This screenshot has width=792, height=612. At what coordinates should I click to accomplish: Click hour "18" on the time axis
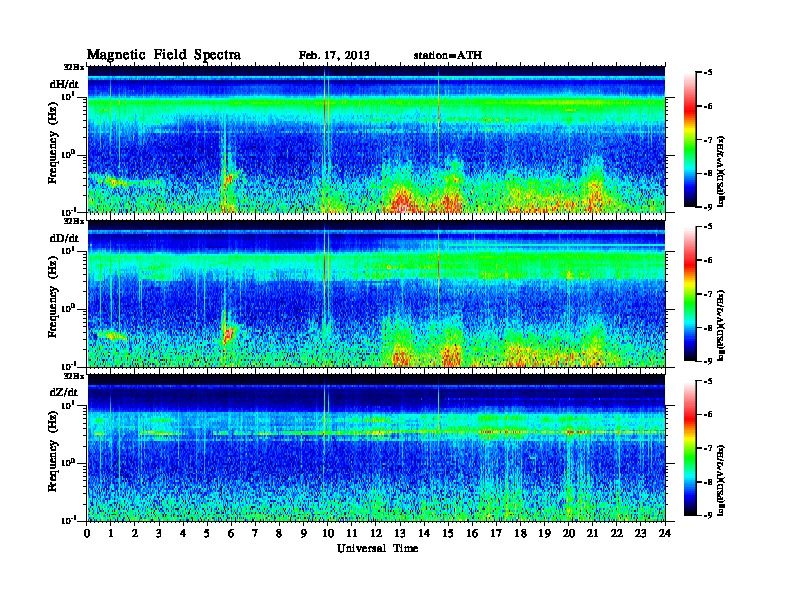coord(520,533)
